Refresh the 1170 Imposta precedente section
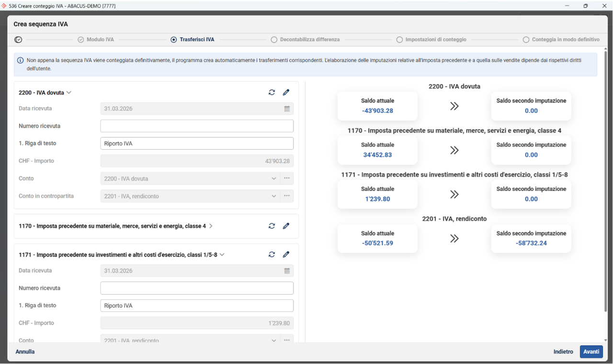The image size is (613, 364). [x=272, y=226]
